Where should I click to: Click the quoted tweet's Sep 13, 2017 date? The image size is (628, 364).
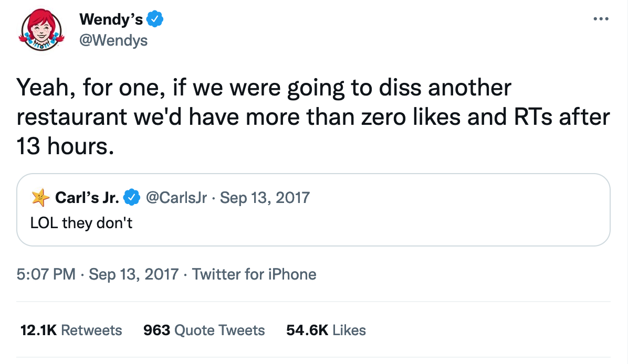click(265, 198)
